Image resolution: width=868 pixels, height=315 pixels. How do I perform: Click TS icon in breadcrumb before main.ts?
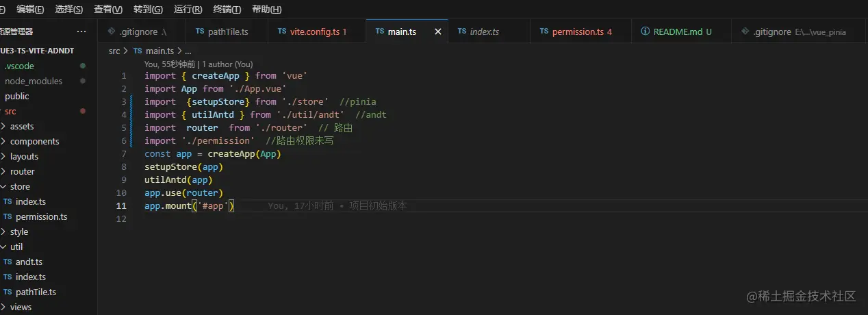138,51
